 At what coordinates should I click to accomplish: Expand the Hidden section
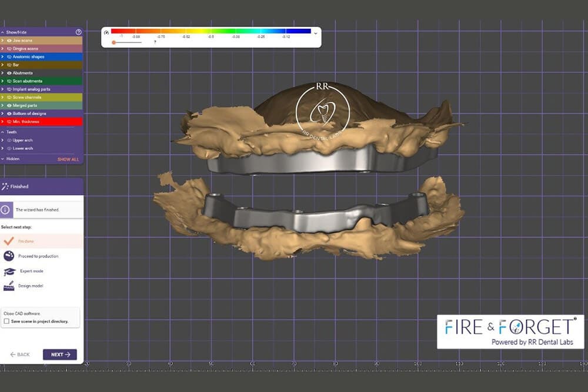click(x=3, y=159)
